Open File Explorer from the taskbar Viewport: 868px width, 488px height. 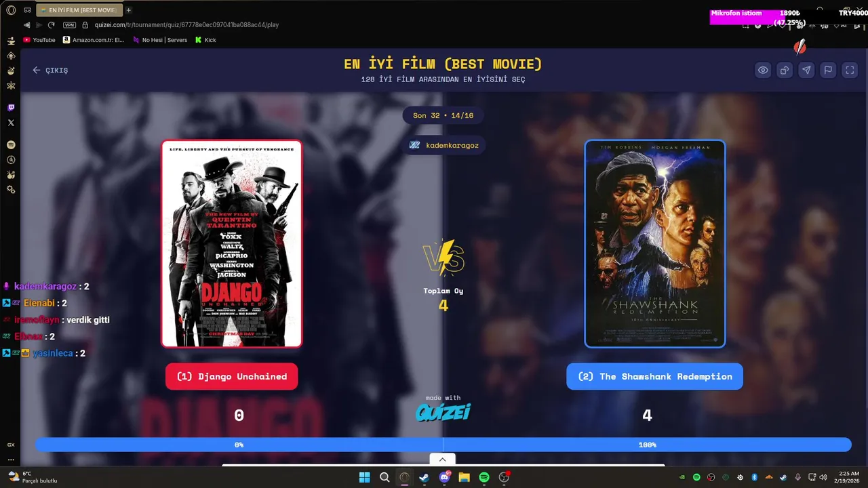(464, 477)
